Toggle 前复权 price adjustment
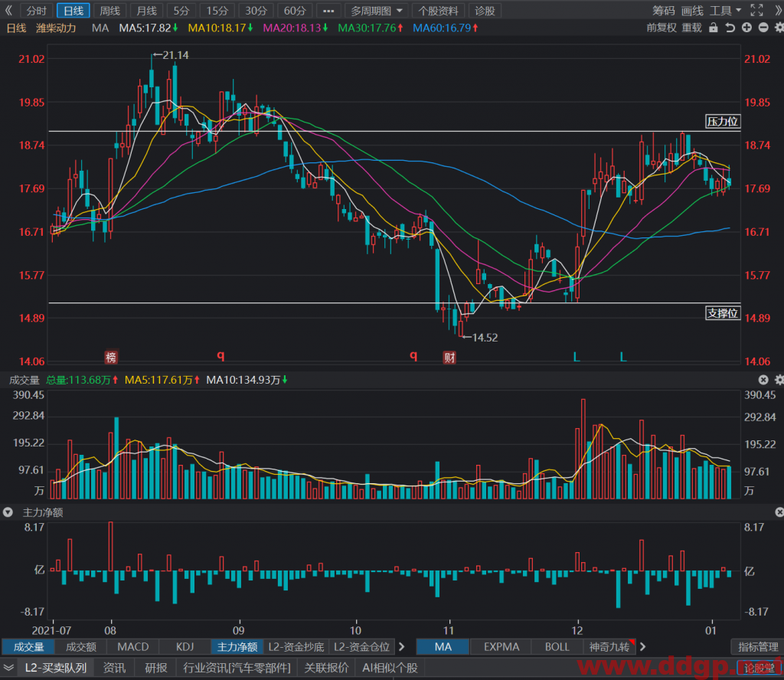The height and width of the screenshot is (680, 784). tap(661, 28)
